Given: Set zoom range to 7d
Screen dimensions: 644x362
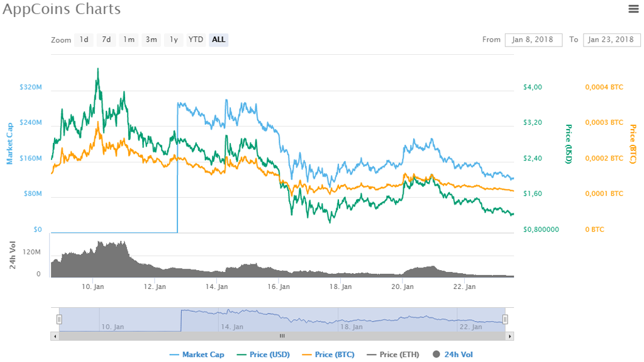Looking at the screenshot, I should tap(106, 40).
